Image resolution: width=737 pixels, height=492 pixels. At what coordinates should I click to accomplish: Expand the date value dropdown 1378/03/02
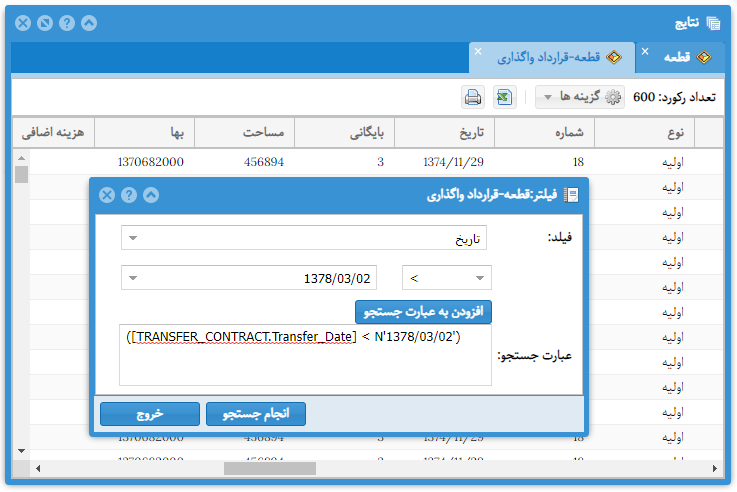point(133,278)
